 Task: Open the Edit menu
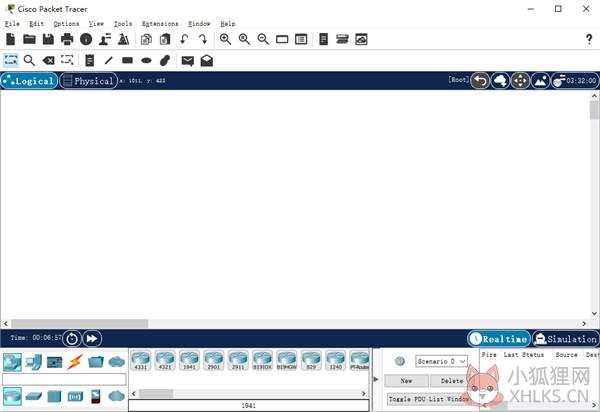tap(37, 24)
